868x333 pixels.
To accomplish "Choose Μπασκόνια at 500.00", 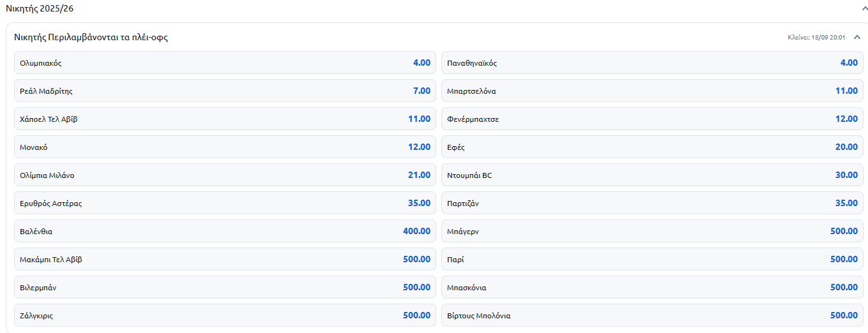I will coord(652,288).
